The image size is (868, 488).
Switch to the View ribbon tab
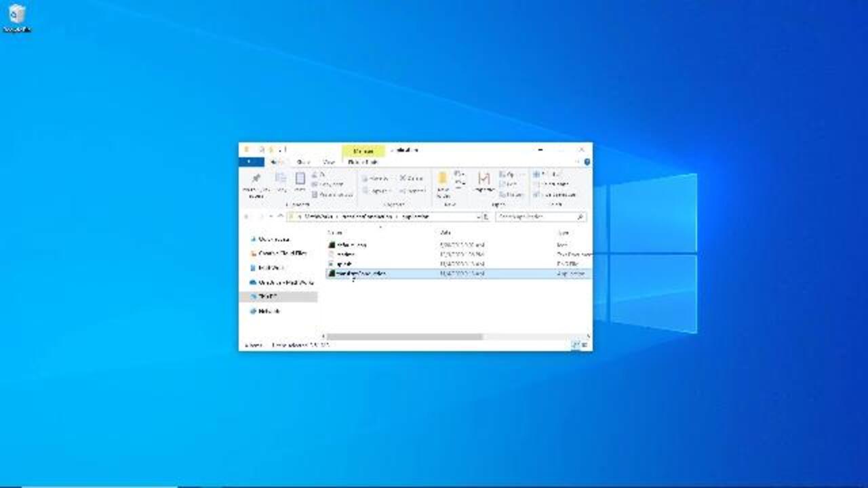329,162
